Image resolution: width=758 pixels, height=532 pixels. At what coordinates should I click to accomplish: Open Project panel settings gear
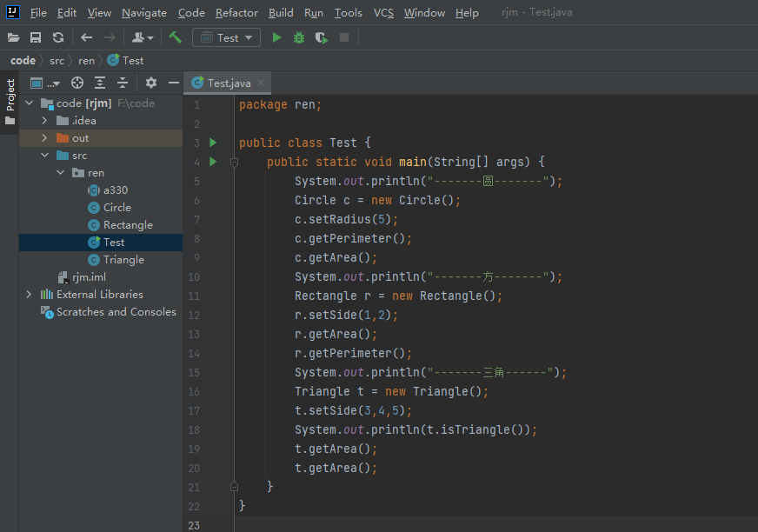(151, 83)
